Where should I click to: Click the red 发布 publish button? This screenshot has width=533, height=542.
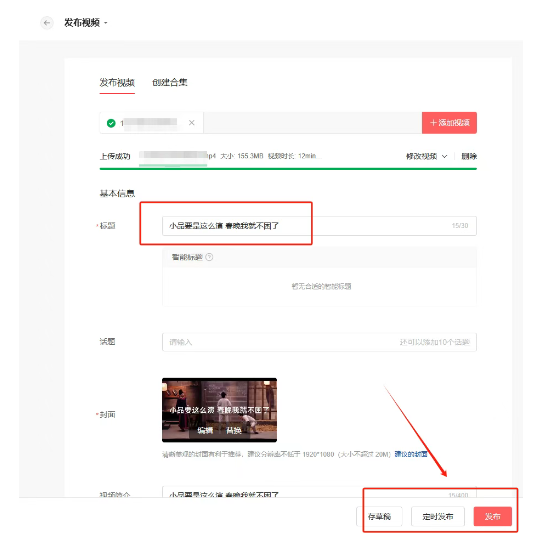(493, 516)
